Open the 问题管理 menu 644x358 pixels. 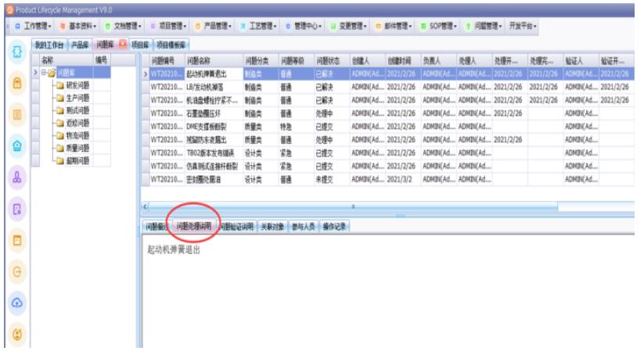484,27
